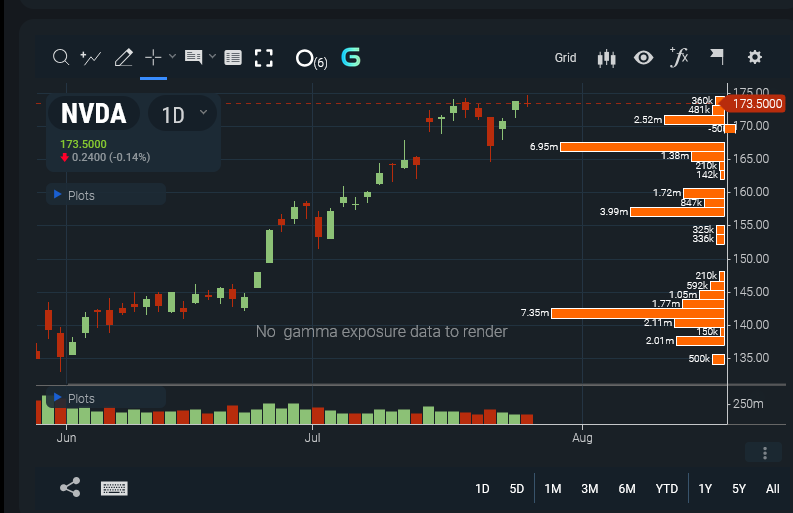The width and height of the screenshot is (793, 513).
Task: Click the 2.01m bar label
Action: click(659, 340)
